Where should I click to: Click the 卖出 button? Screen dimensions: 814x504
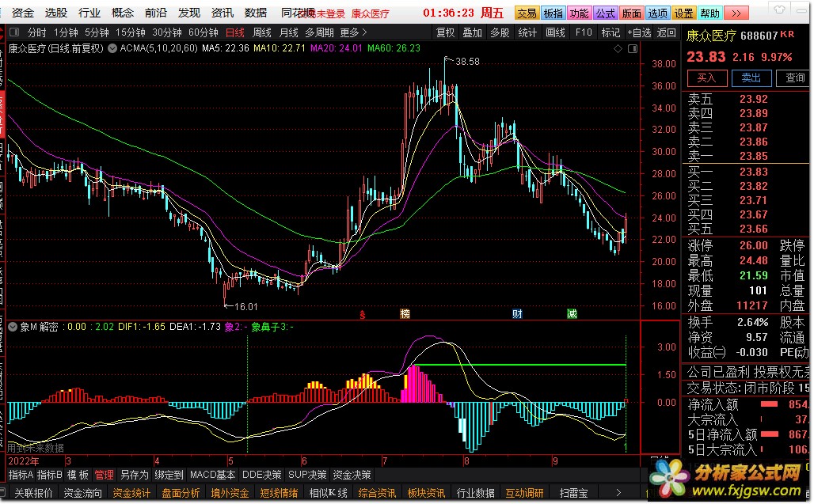coord(751,78)
